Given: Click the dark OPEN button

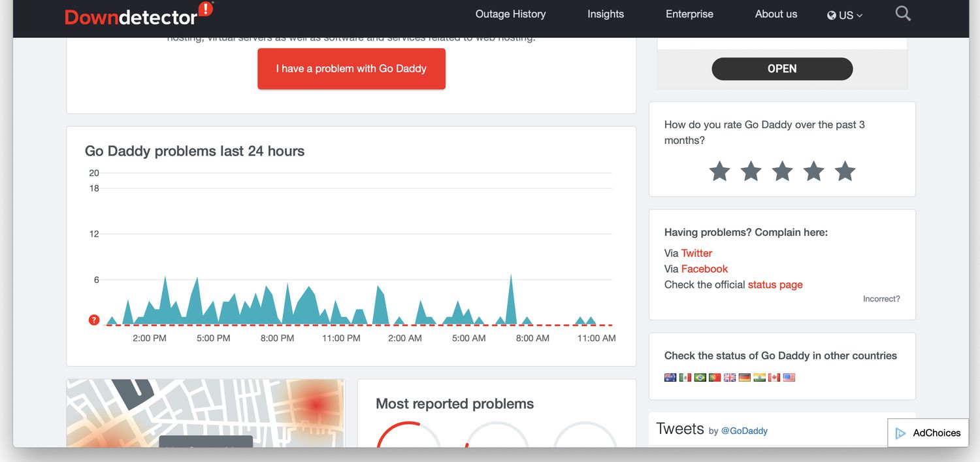Looking at the screenshot, I should click(x=782, y=69).
